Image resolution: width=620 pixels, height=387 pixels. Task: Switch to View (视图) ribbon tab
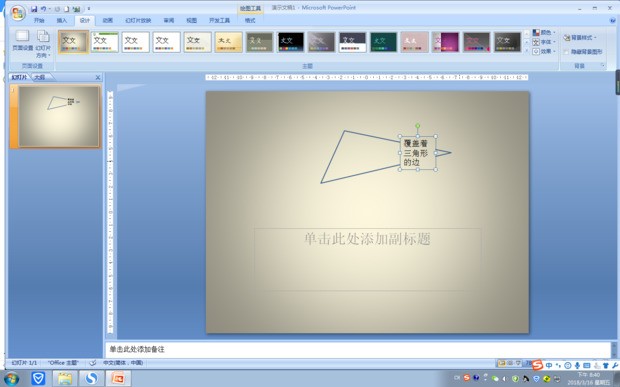[x=192, y=20]
